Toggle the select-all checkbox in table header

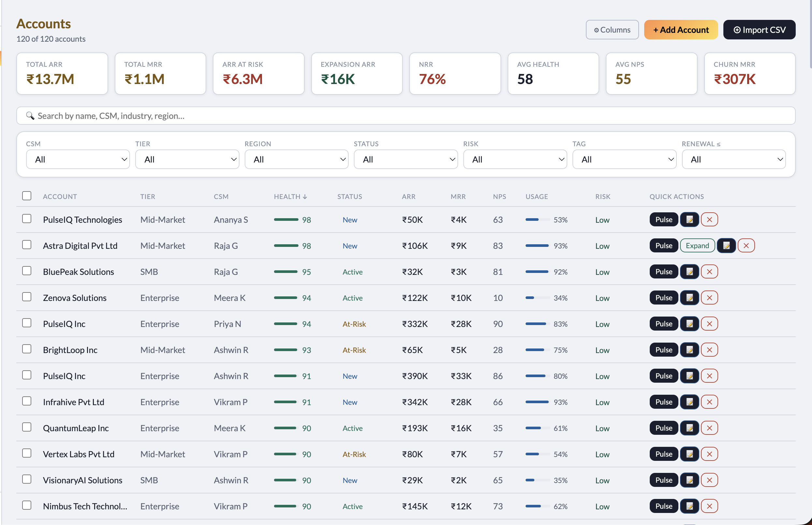(27, 196)
